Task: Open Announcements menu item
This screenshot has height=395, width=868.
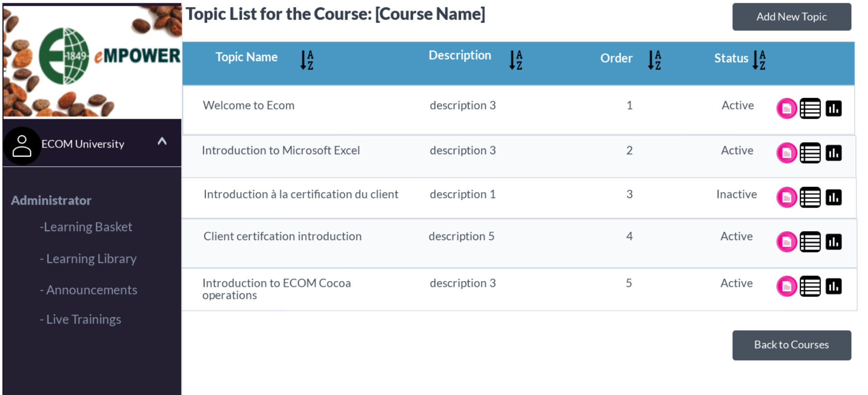Action: [x=88, y=290]
